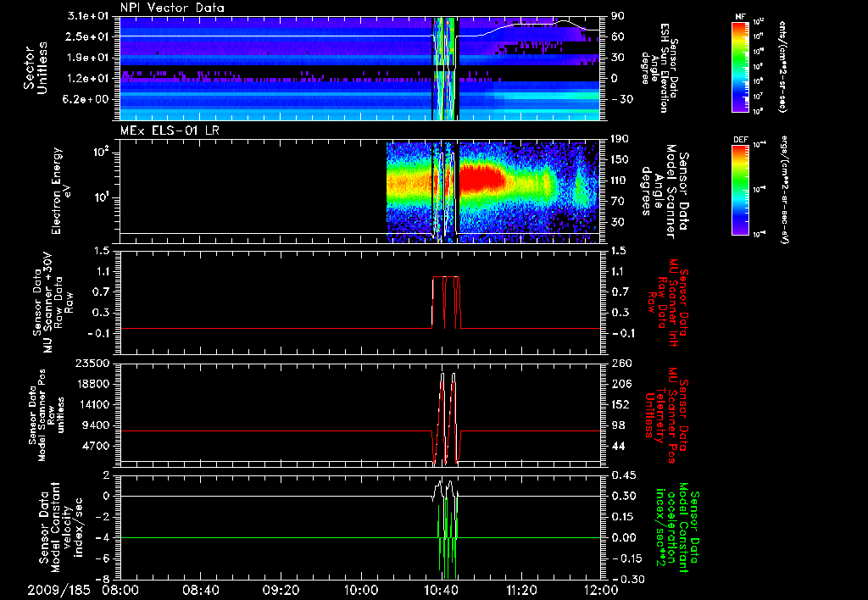Click the 3.1e+01 sector tick value
The height and width of the screenshot is (600, 868).
tap(88, 16)
